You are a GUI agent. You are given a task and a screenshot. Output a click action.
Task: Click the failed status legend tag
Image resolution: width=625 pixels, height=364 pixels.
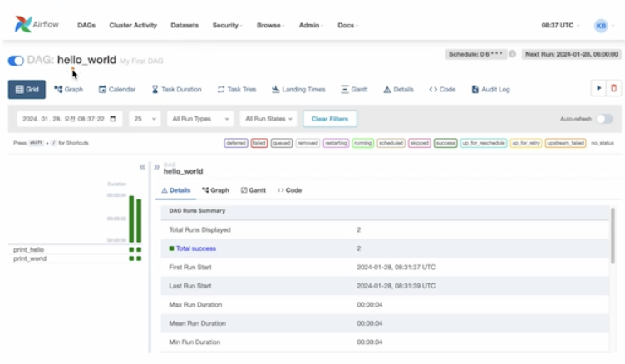coord(259,143)
